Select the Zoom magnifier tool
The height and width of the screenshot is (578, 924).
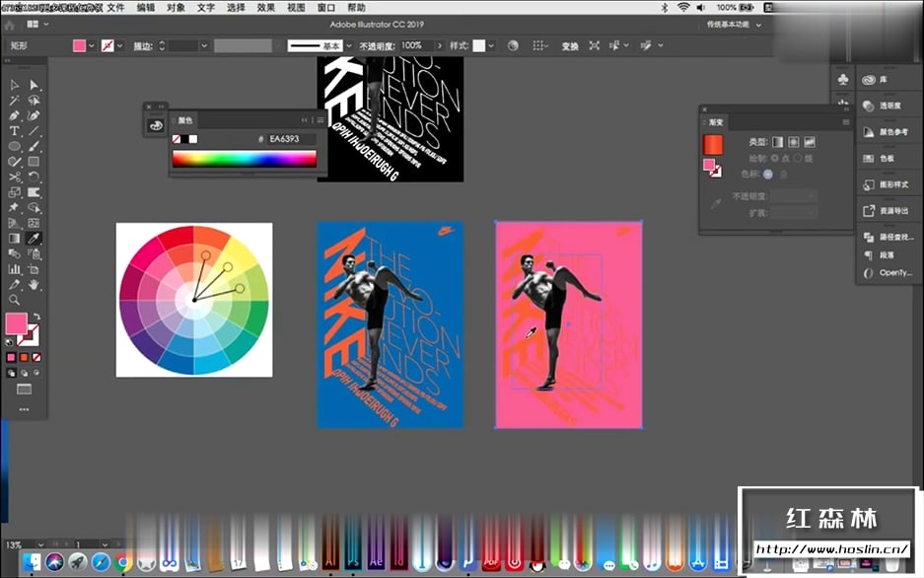14,300
